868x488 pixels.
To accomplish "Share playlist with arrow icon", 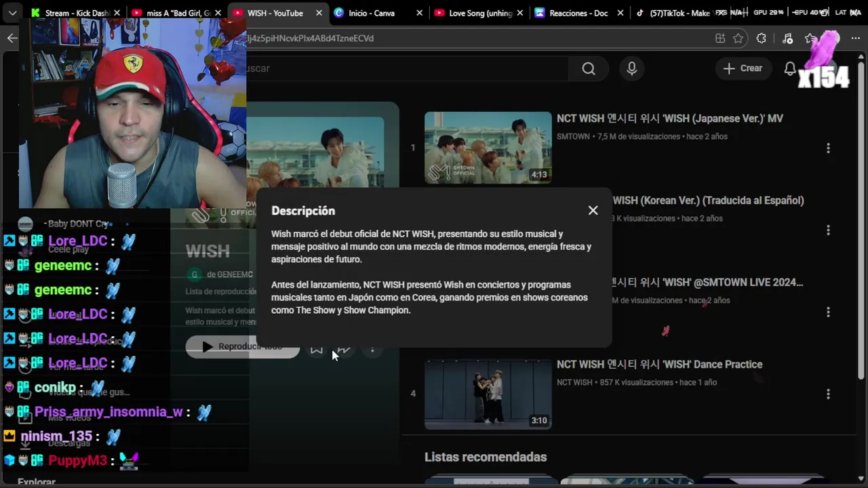I will pyautogui.click(x=344, y=348).
